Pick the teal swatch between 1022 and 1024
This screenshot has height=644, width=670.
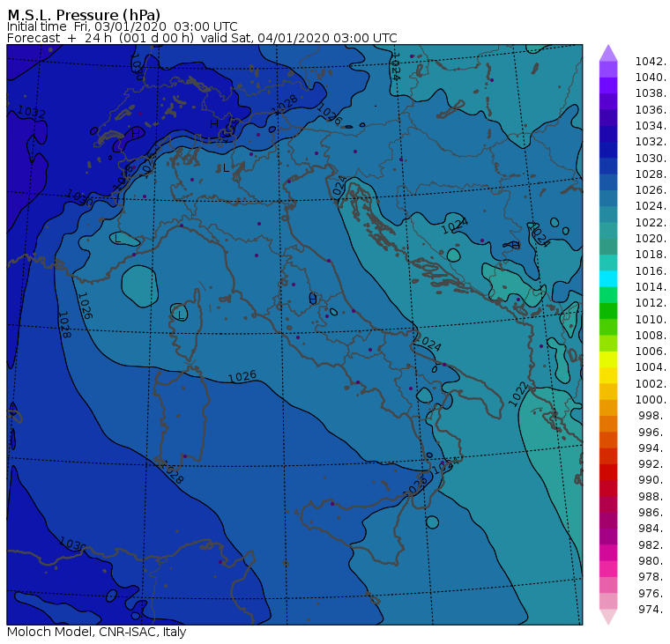tap(608, 214)
